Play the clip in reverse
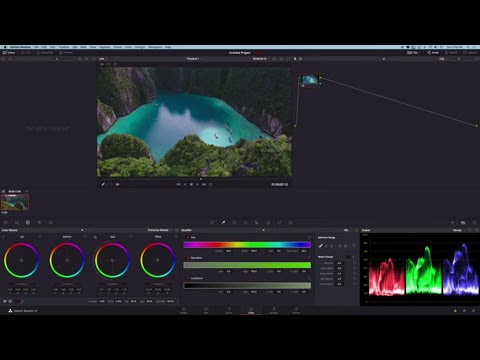Viewport: 480px width, 360px height. [x=185, y=184]
